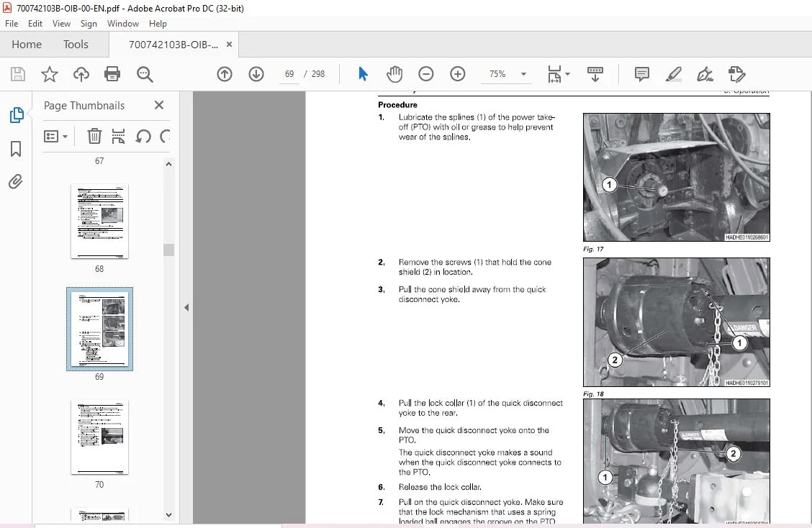Select the Highlight text tool
The image size is (812, 528).
tap(673, 74)
